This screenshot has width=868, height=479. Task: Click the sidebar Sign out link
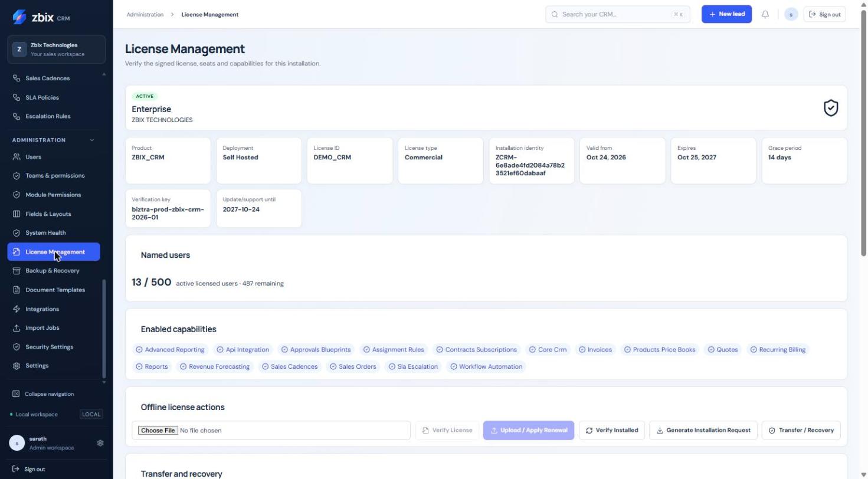coord(29,470)
